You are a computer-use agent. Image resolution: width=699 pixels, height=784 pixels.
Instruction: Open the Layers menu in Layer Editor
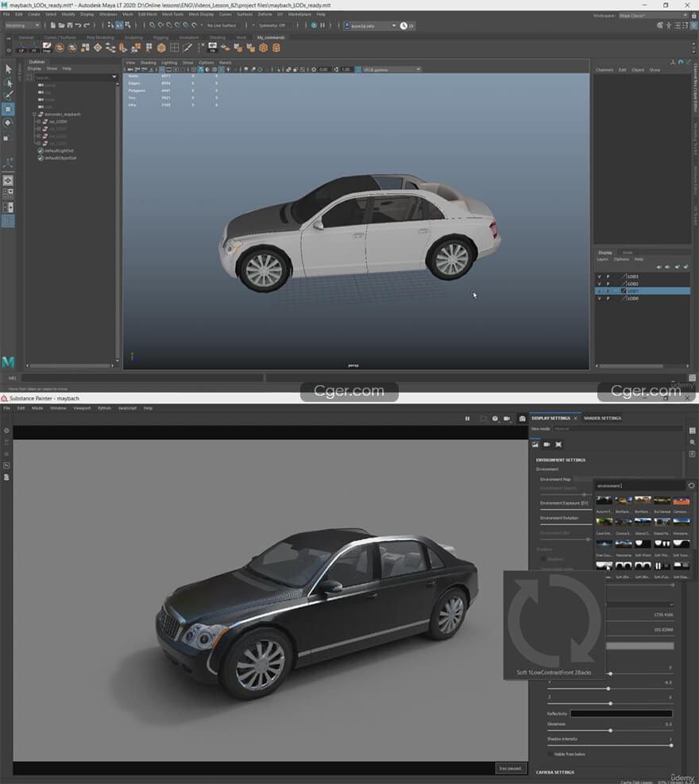603,259
